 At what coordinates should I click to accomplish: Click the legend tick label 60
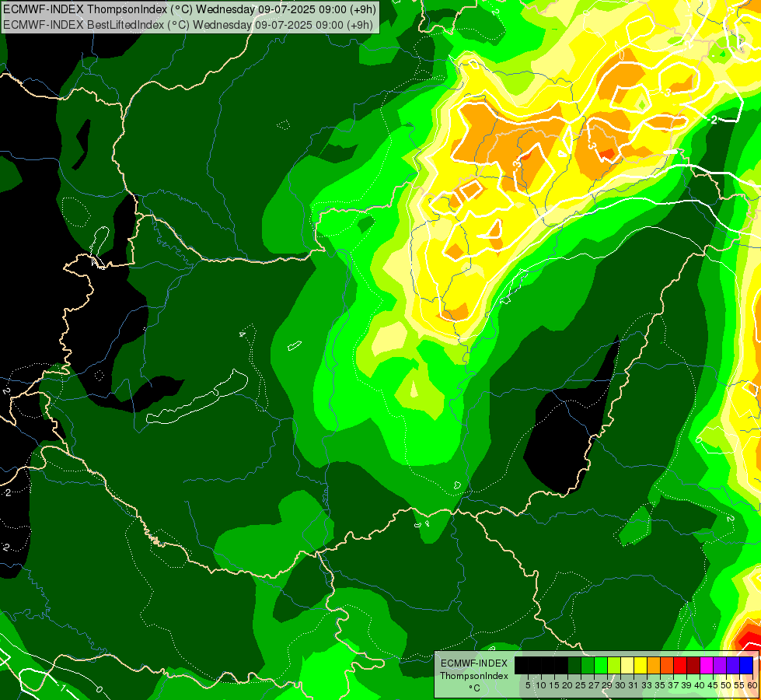752,685
